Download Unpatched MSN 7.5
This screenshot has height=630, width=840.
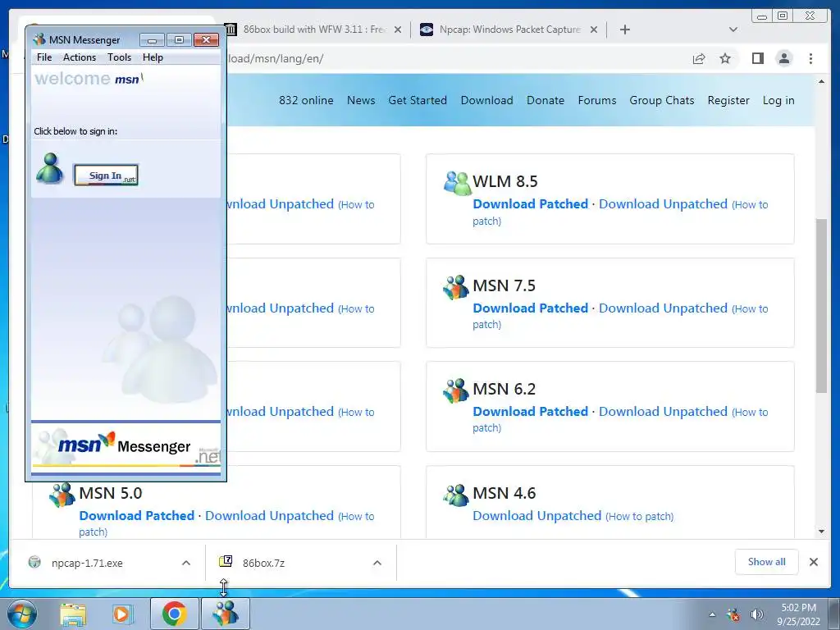[663, 308]
